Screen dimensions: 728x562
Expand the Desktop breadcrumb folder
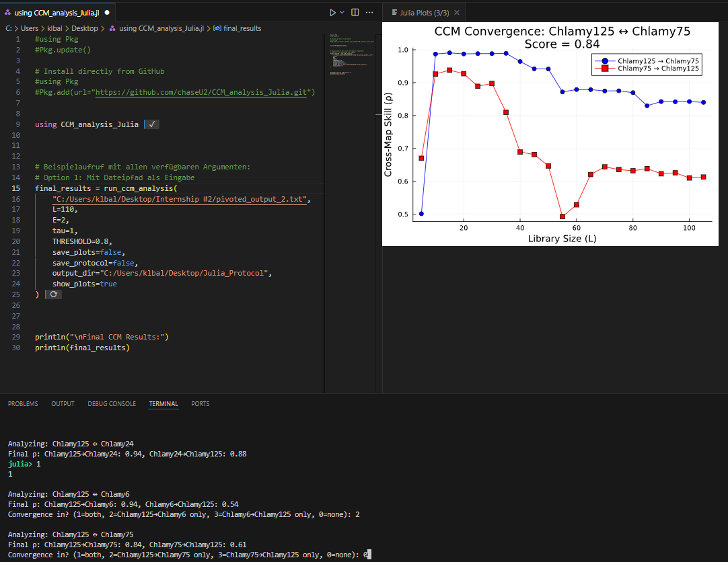tap(85, 28)
